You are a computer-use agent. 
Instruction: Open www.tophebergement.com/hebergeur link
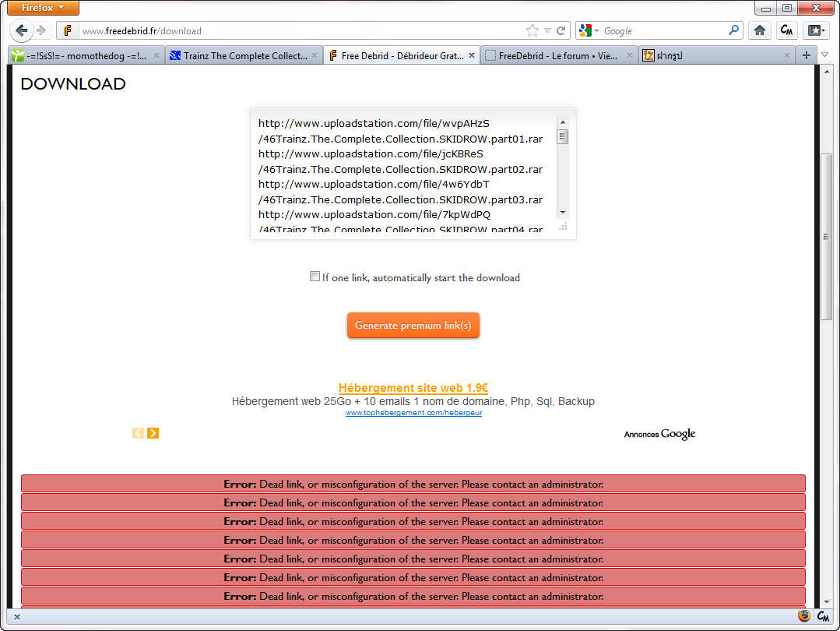click(x=413, y=413)
